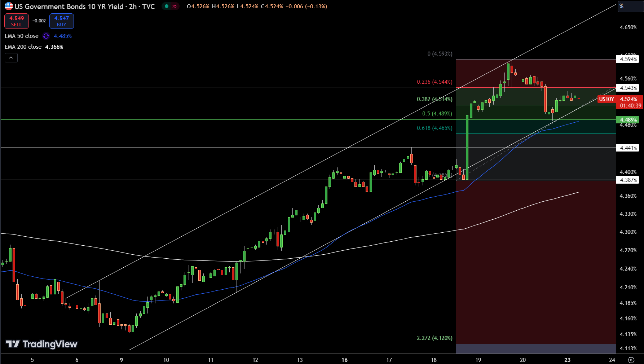Collapse the indicator legend arrow
This screenshot has width=644, height=364.
(x=11, y=58)
